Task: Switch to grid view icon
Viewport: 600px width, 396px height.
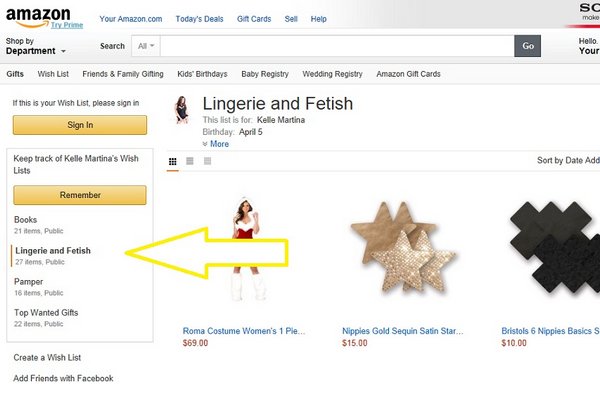Action: coord(173,161)
